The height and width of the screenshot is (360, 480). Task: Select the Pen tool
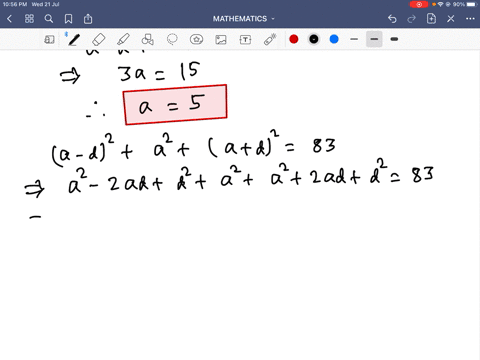[73, 40]
